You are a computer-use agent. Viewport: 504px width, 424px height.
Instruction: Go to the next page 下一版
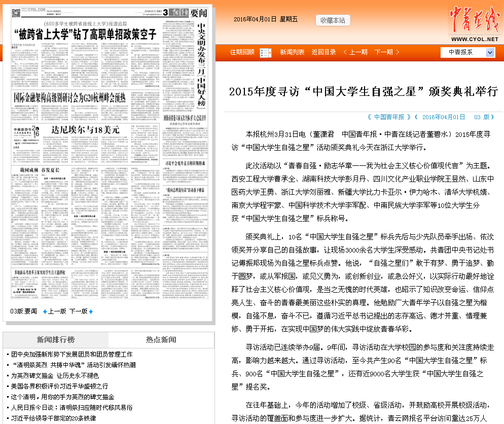point(79,311)
